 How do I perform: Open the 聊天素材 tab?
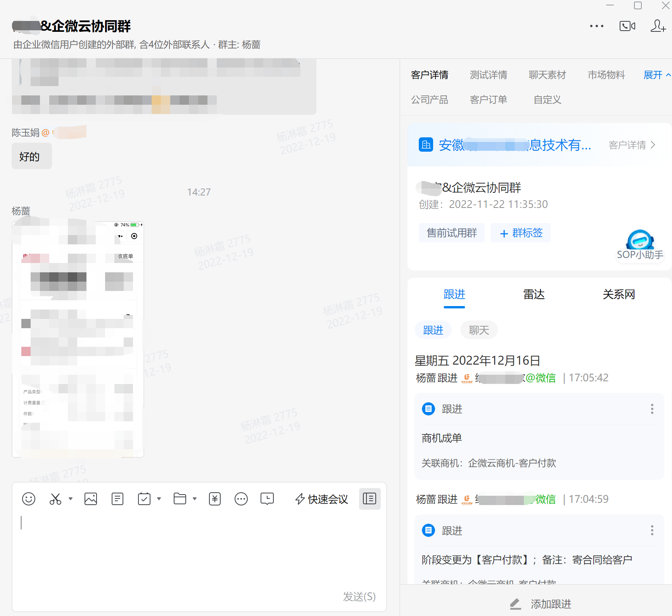547,75
